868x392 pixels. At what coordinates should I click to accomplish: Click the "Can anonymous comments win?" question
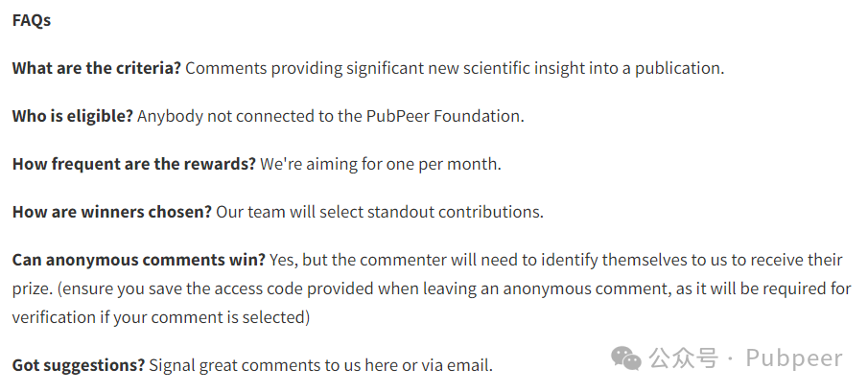[x=139, y=260]
